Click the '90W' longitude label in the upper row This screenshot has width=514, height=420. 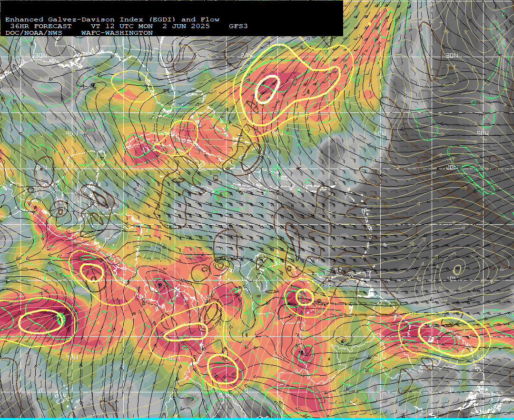click(x=71, y=134)
